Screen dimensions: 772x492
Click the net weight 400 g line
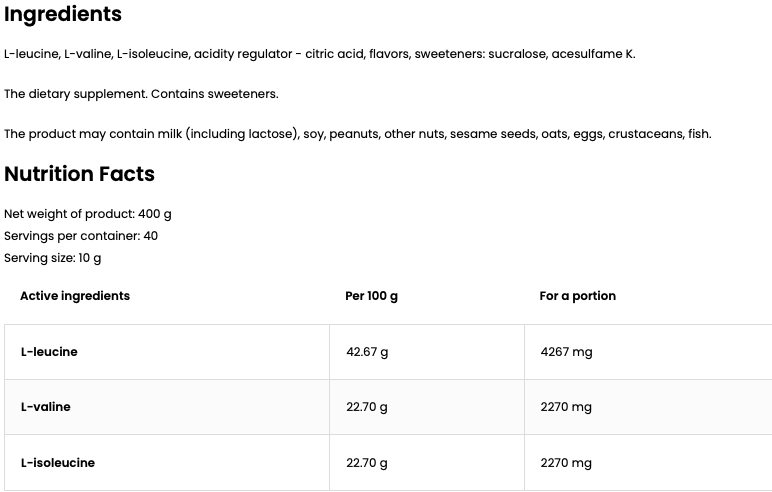point(88,214)
